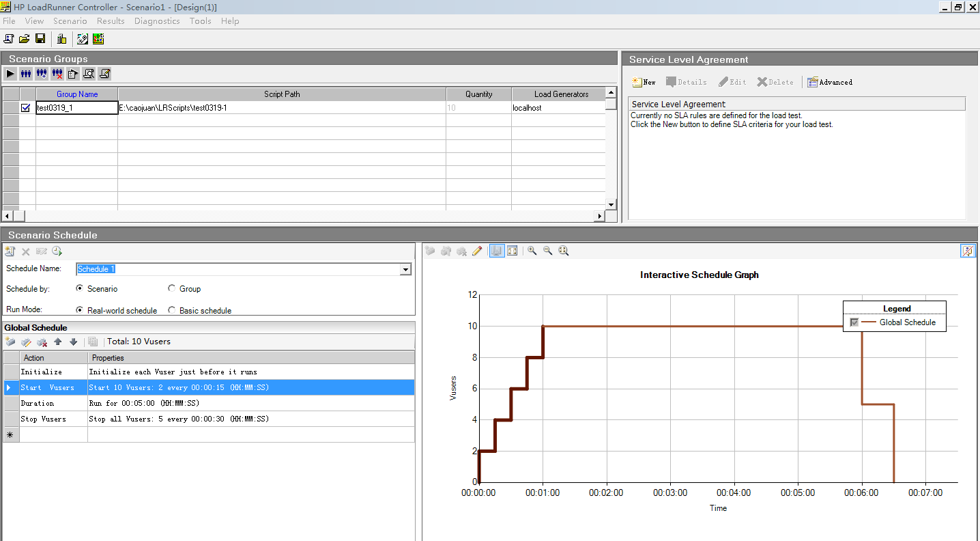Select Schedule by Group radio button
Viewport: 980px width, 541px height.
click(172, 288)
